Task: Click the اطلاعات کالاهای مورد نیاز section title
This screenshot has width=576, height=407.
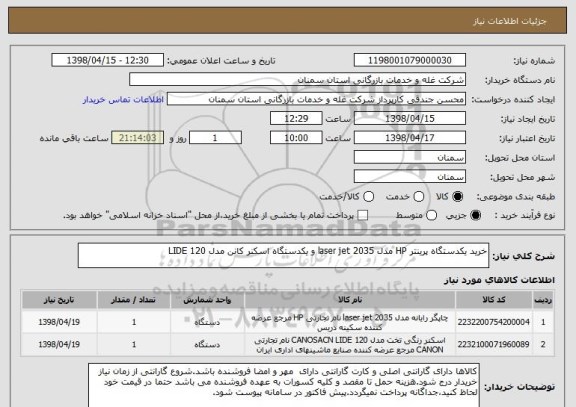Action: click(499, 281)
